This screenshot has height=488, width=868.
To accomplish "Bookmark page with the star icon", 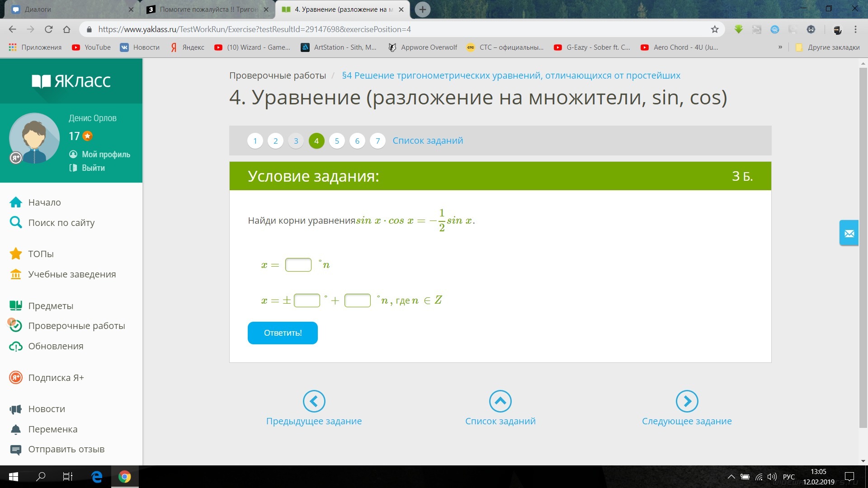I will [715, 29].
